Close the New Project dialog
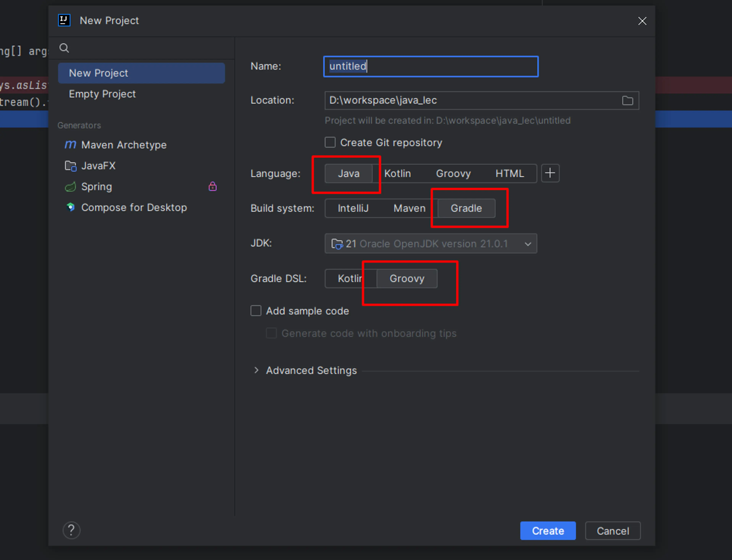 point(642,21)
